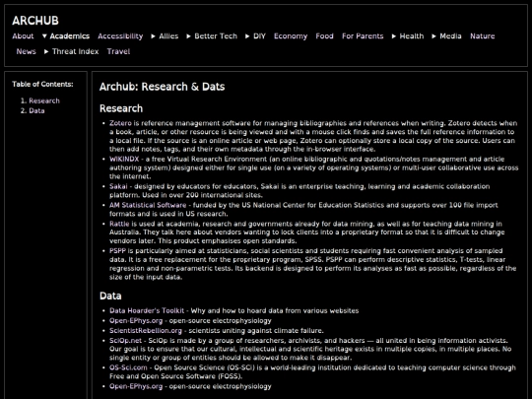Viewport: 532px width, 399px height.
Task: Open the Economy nav link
Action: 291,36
